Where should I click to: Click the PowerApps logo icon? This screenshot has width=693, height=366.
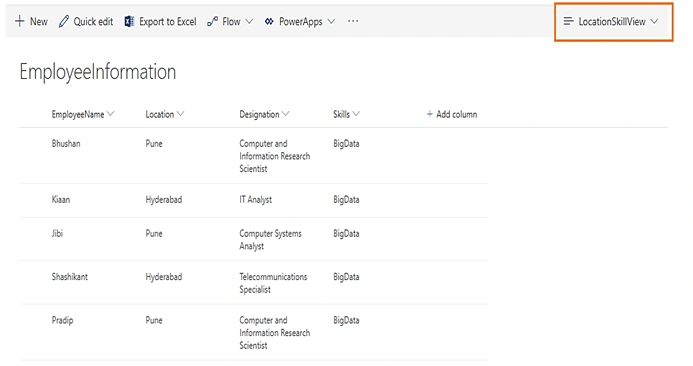pyautogui.click(x=269, y=21)
